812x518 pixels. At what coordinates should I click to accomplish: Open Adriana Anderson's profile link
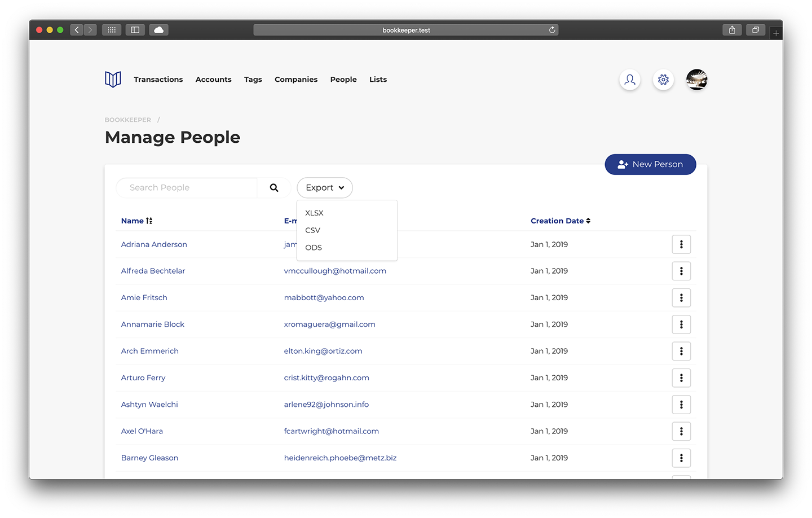point(154,244)
